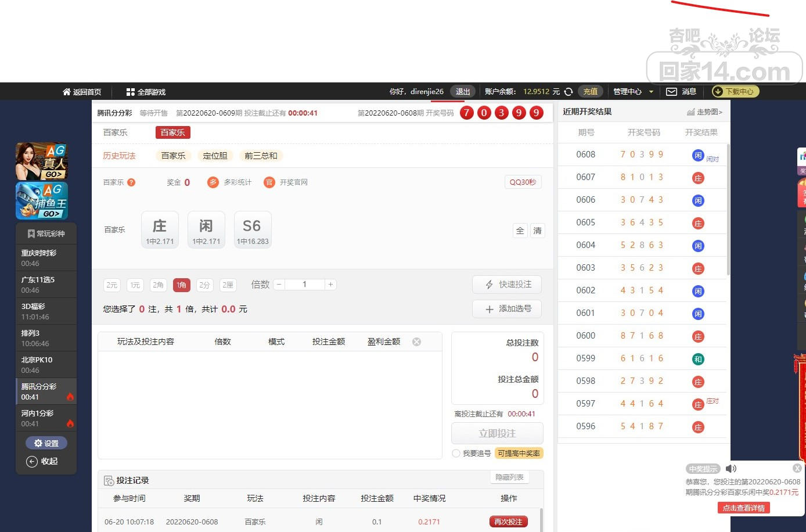This screenshot has width=806, height=532.
Task: Open 3D福彩 in the sidebar
Action: click(46, 311)
